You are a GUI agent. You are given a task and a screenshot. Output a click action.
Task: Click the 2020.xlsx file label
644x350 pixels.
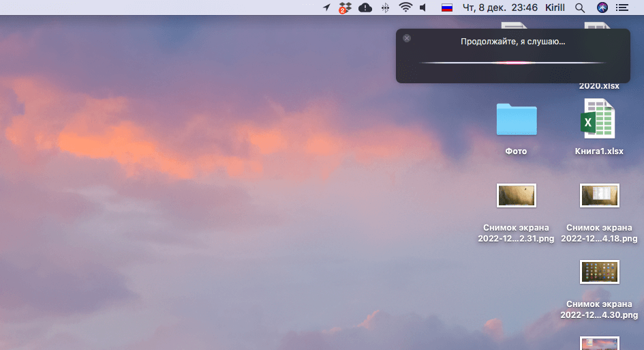pos(599,86)
